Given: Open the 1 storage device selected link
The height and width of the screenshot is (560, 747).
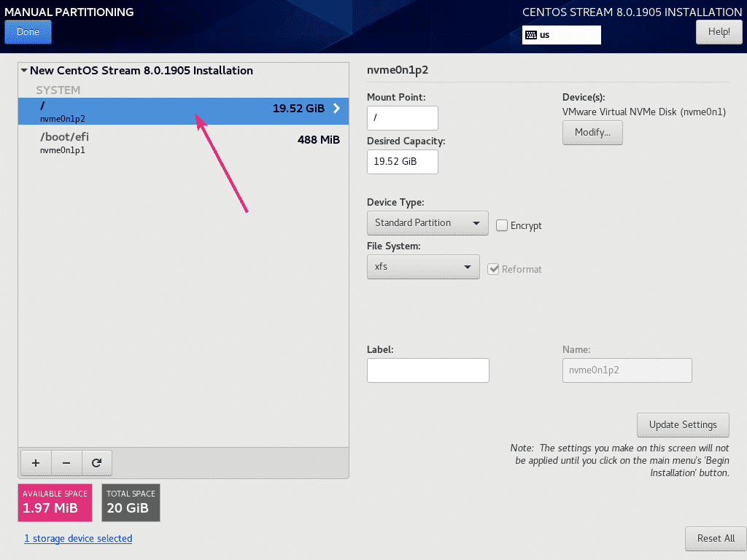Looking at the screenshot, I should point(78,538).
